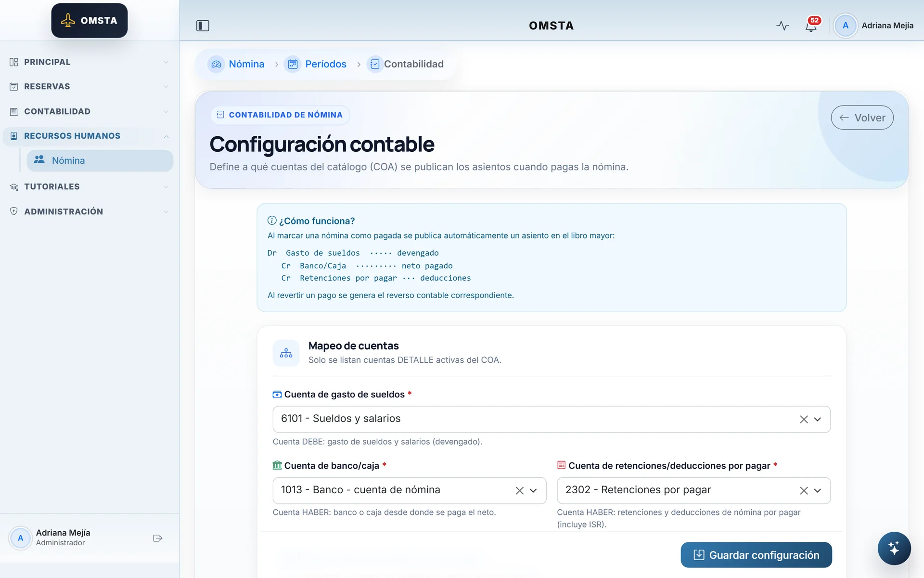Screen dimensions: 924x578
Task: Expand the ADMINISTRACIÓN sidebar section
Action: point(90,212)
